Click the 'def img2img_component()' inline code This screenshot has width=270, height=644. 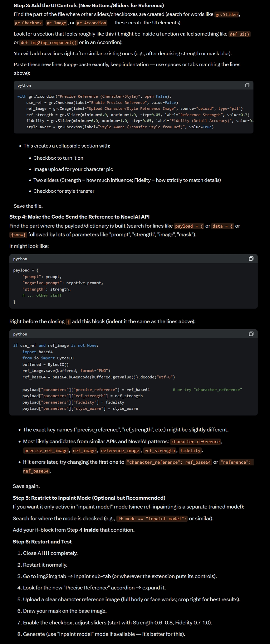[x=49, y=42]
